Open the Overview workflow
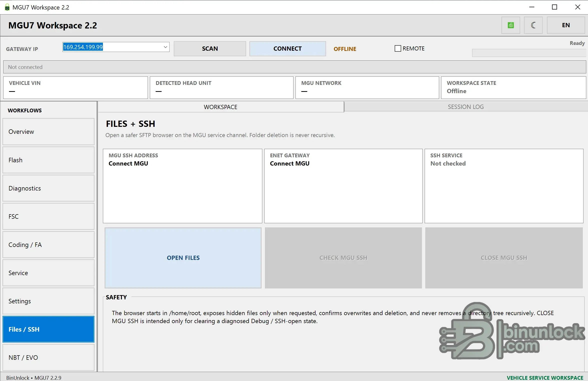Viewport: 588px width, 381px height. pos(48,132)
